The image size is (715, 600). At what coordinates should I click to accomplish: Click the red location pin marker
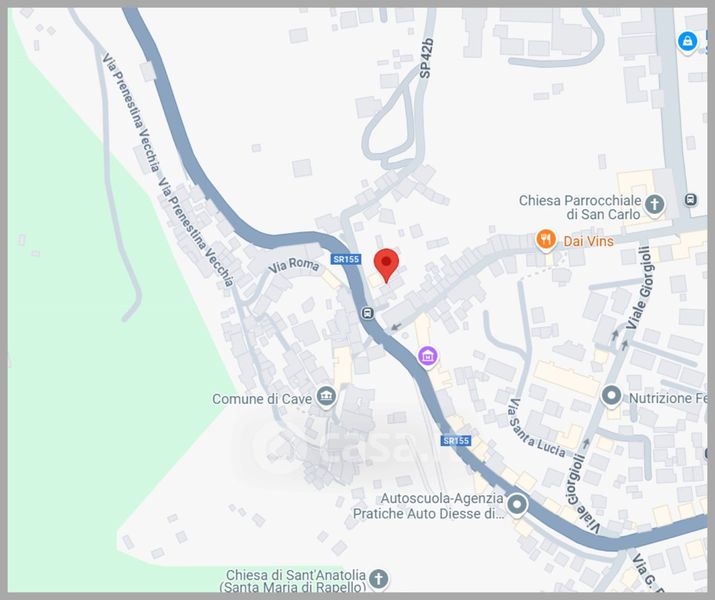(x=386, y=265)
